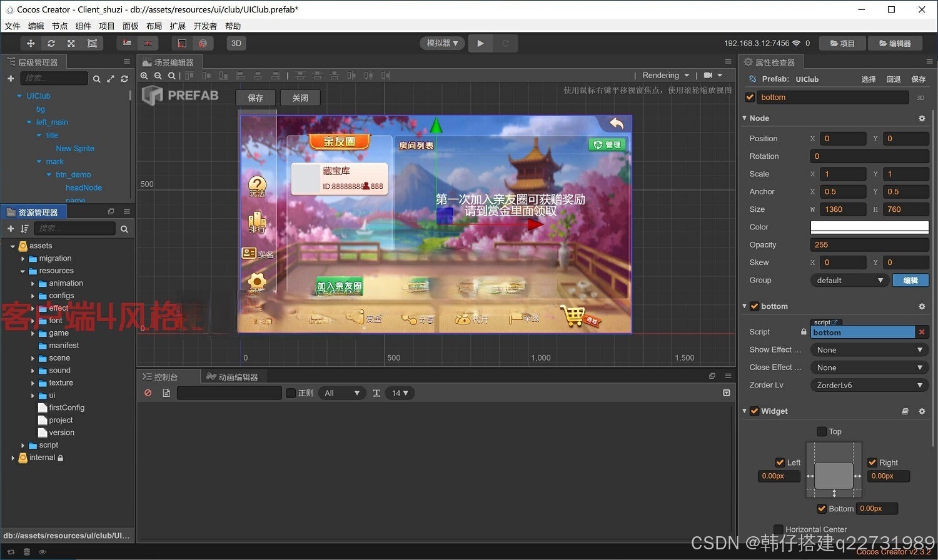938x560 pixels.
Task: Open Widget help documentation icon
Action: 905,411
